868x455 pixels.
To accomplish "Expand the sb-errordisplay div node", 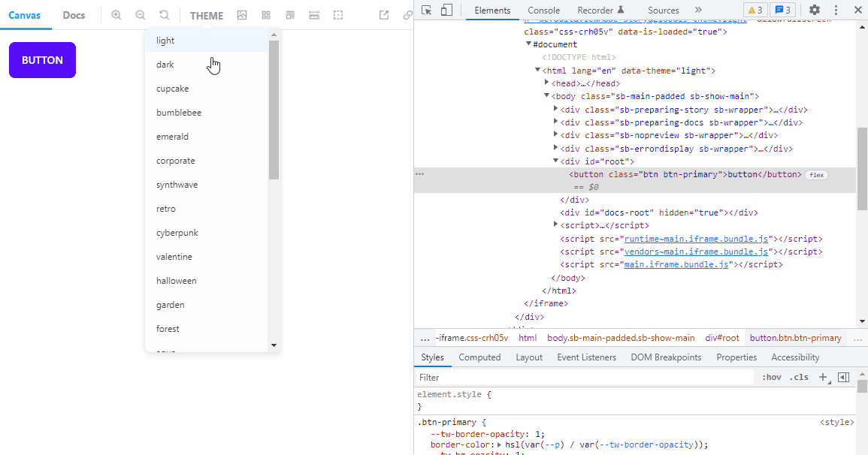I will 555,148.
